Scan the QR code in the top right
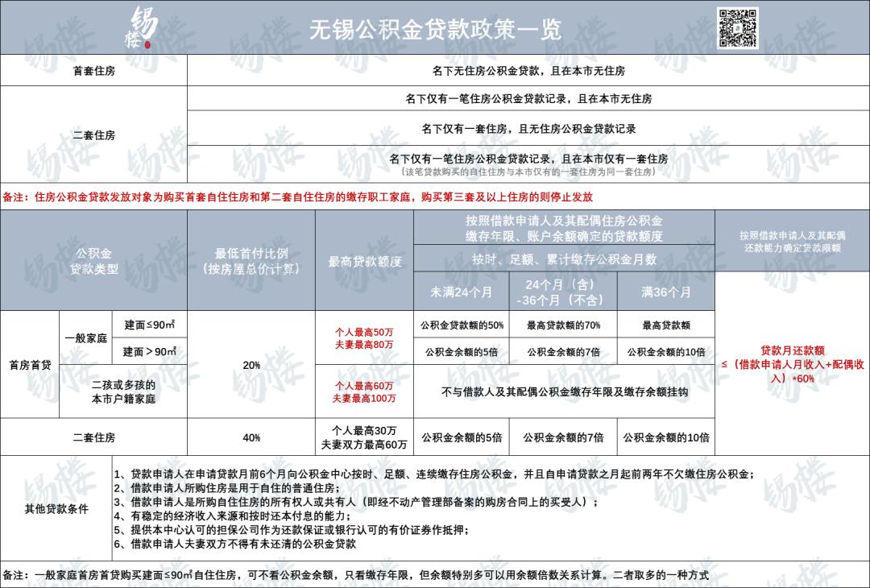Screen dimensions: 870x588 (740, 27)
